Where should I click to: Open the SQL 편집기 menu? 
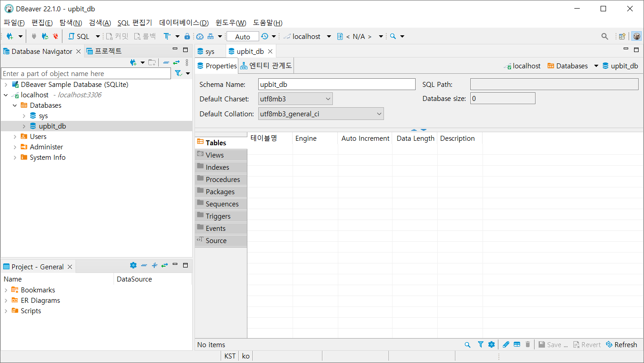135,23
